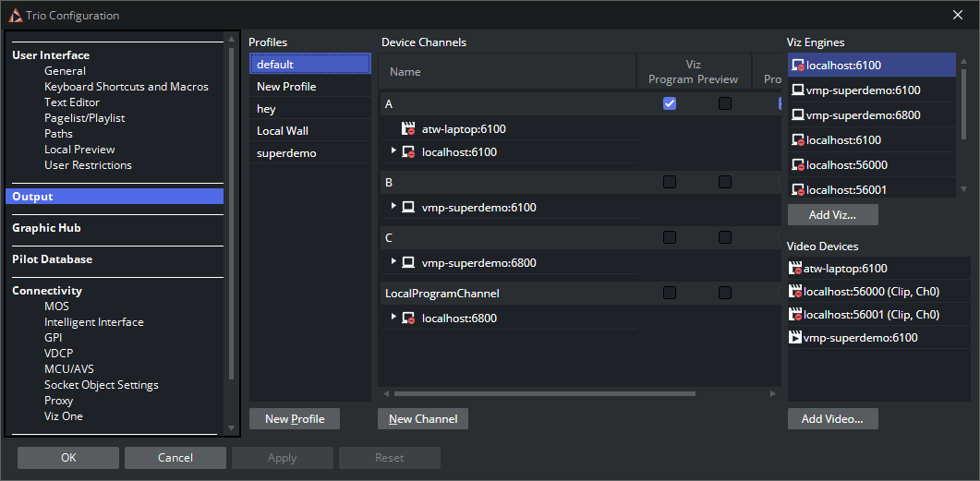Uncheck Viz Program for channel A
The image size is (980, 481).
click(x=670, y=103)
